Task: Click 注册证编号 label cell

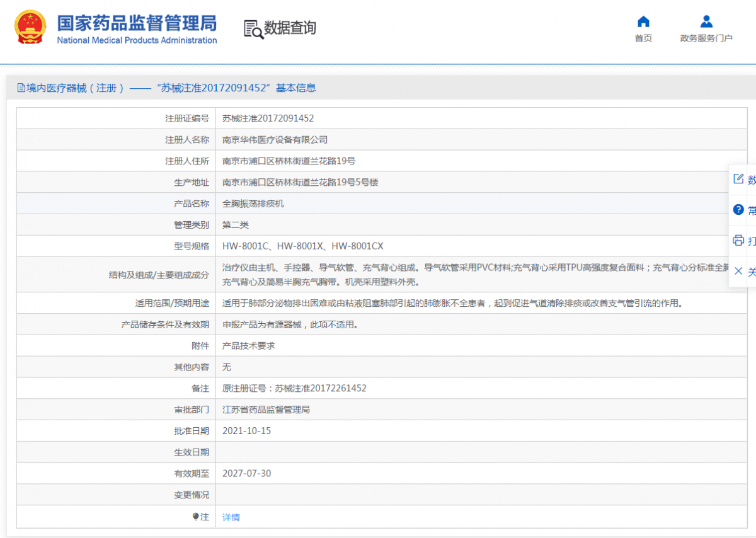Action: click(x=117, y=118)
